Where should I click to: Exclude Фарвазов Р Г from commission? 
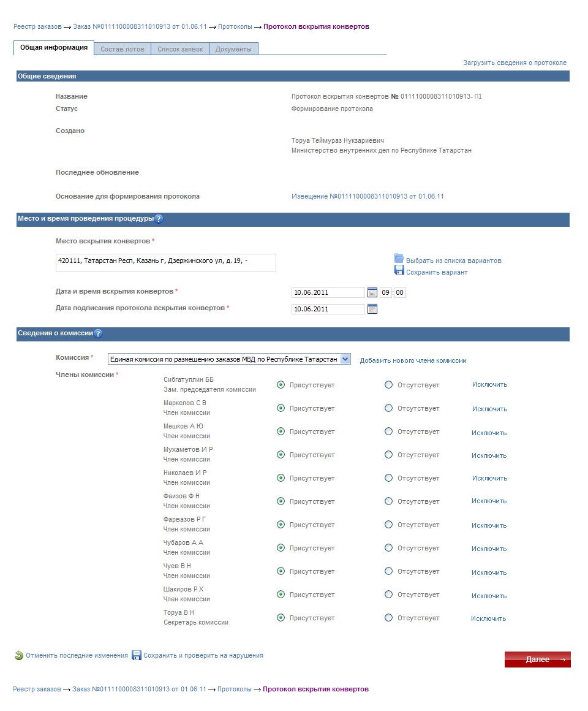click(489, 525)
